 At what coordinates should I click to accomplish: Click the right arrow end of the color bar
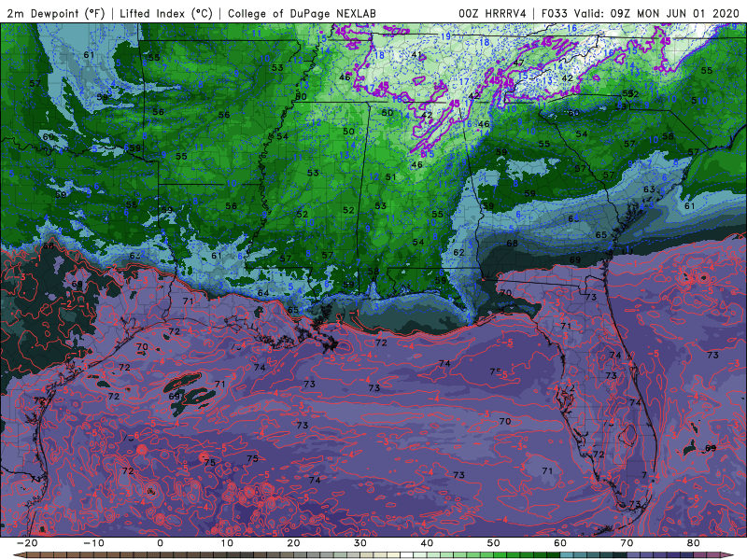tap(727, 554)
